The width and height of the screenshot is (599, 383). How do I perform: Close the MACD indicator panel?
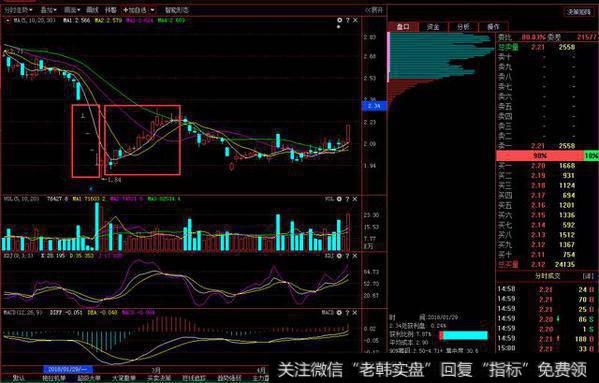(355, 312)
